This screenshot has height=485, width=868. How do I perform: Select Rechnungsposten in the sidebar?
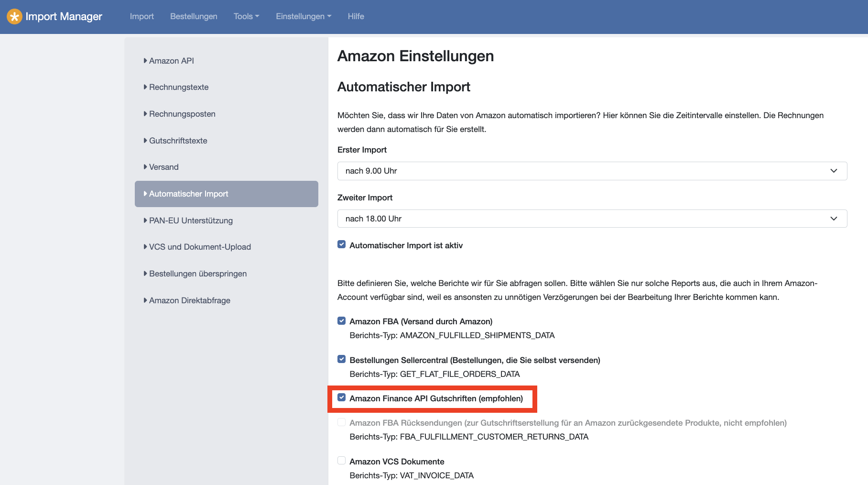click(x=227, y=114)
